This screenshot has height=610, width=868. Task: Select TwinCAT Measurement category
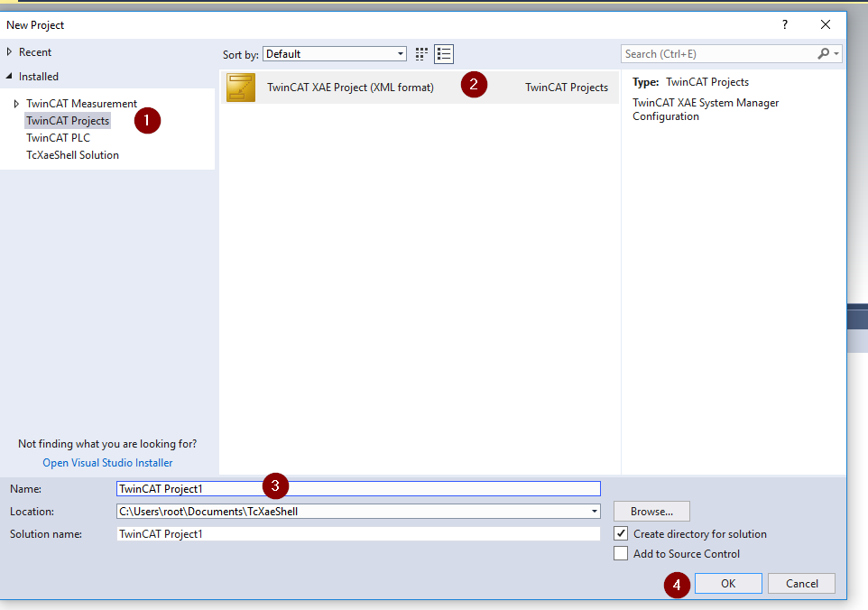[x=81, y=104]
